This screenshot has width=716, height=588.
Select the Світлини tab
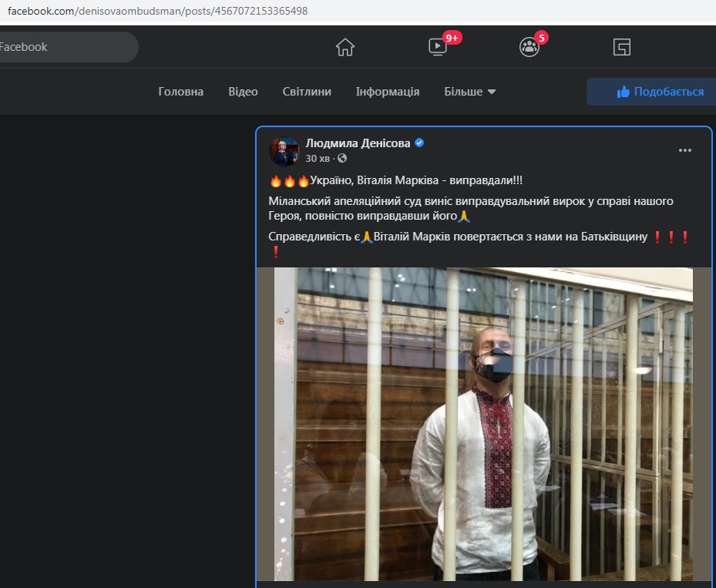click(x=307, y=92)
